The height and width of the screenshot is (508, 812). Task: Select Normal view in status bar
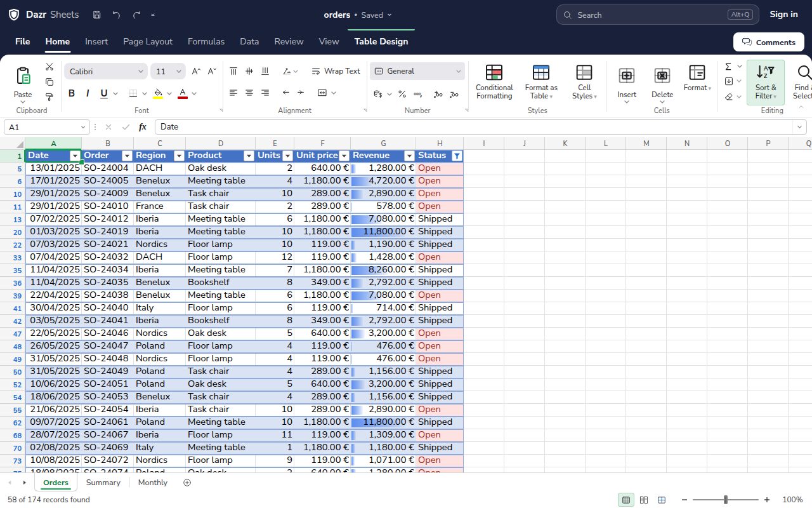tap(626, 500)
